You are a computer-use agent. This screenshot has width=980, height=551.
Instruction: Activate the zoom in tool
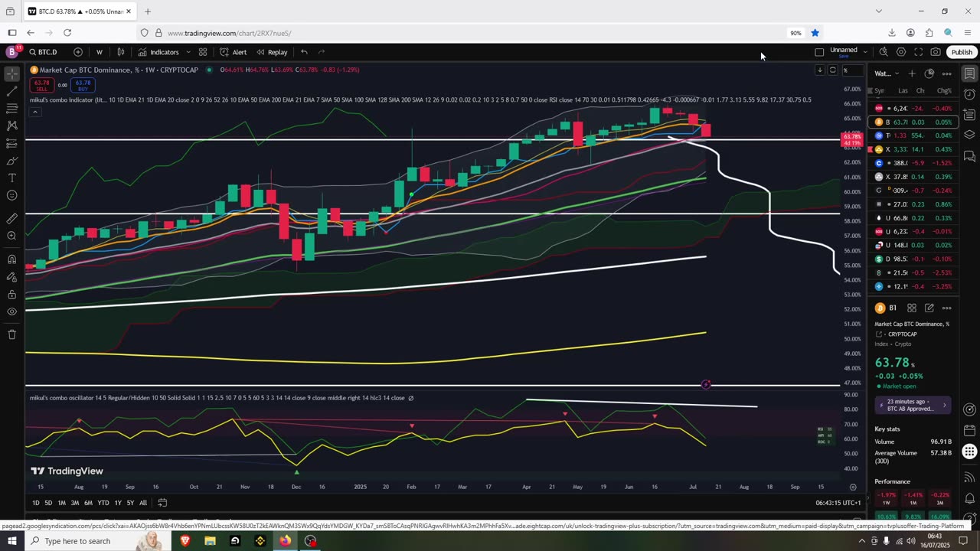tap(11, 236)
